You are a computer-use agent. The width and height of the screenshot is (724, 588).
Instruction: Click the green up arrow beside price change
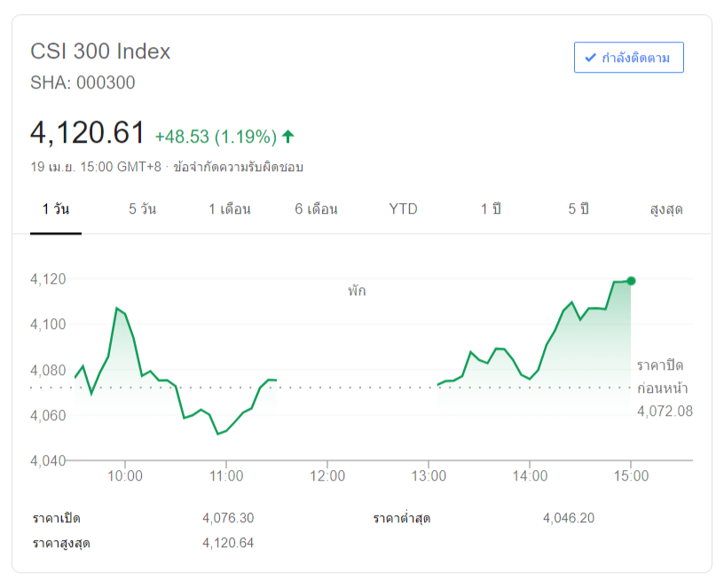pos(287,137)
